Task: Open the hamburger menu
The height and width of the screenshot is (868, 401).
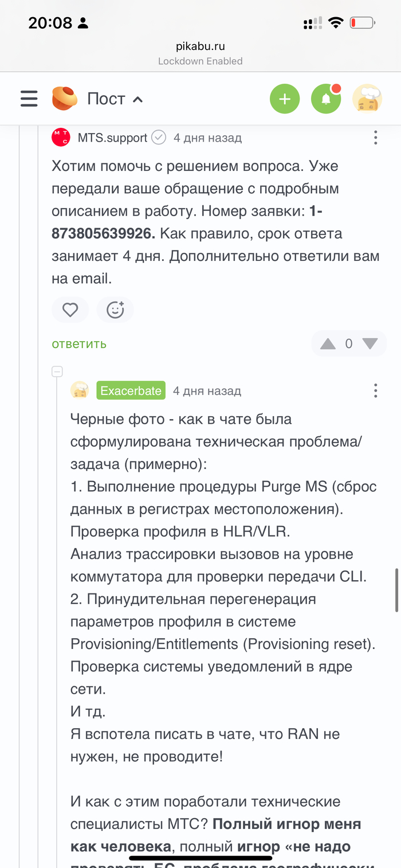Action: coord(29,99)
